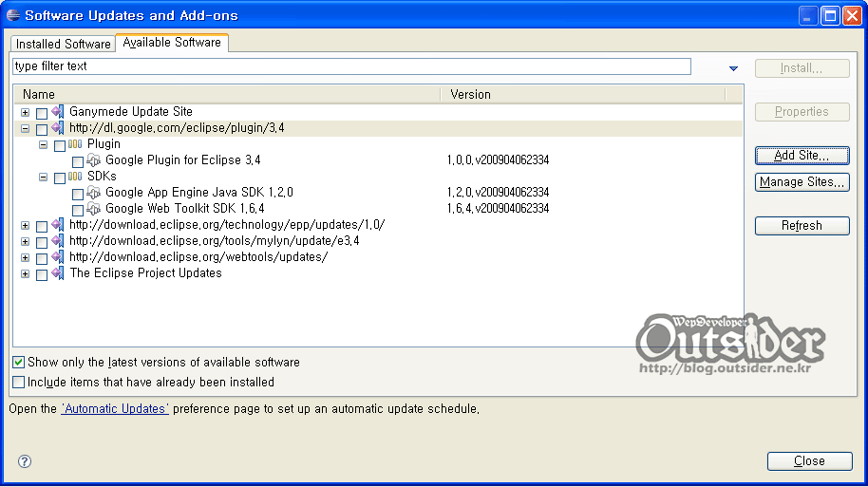Enable Include items already installed checkbox
Image resolution: width=868 pixels, height=487 pixels.
click(18, 382)
